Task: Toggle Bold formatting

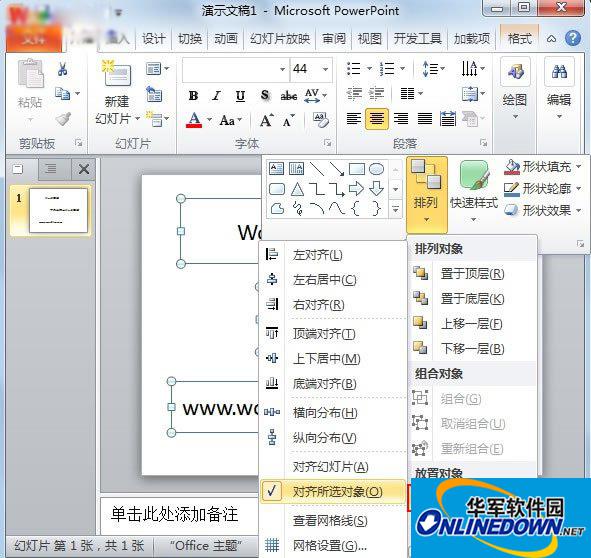Action: 193,96
